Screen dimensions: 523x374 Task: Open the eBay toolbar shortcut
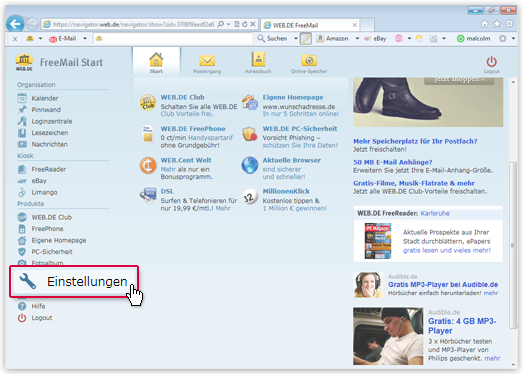(375, 39)
